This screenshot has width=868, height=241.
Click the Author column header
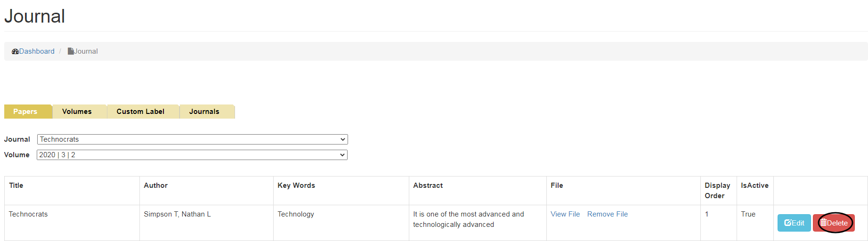pos(156,185)
